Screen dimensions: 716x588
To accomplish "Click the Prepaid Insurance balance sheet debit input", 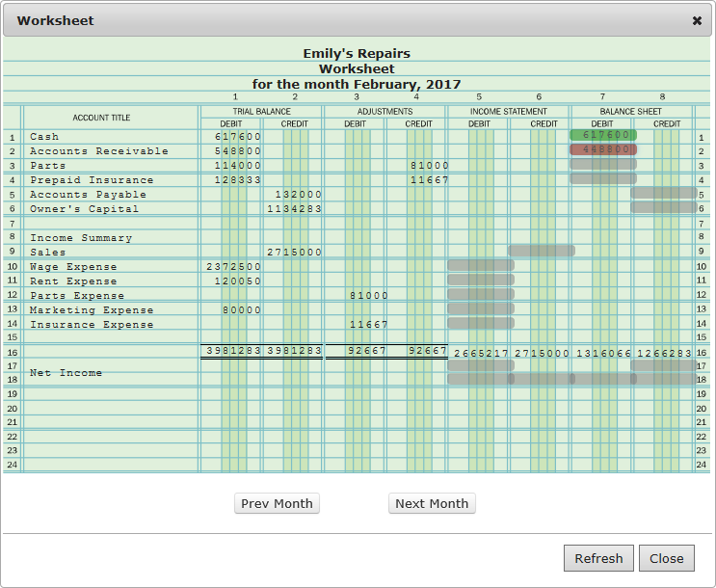I will (x=603, y=178).
